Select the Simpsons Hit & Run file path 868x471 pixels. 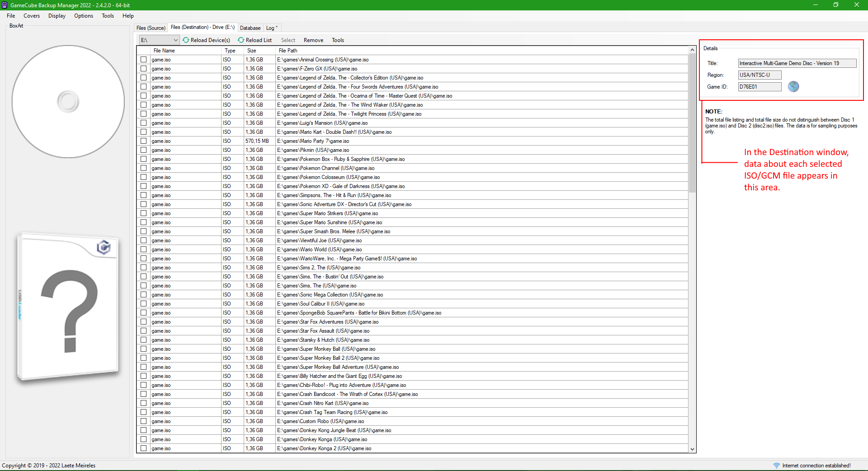(x=334, y=195)
